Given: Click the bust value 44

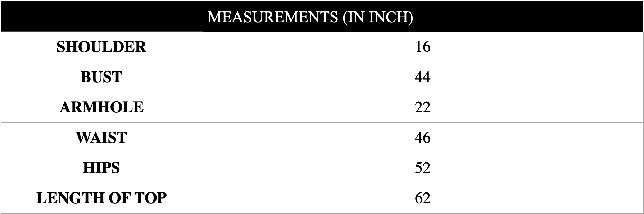Looking at the screenshot, I should pos(423,77).
